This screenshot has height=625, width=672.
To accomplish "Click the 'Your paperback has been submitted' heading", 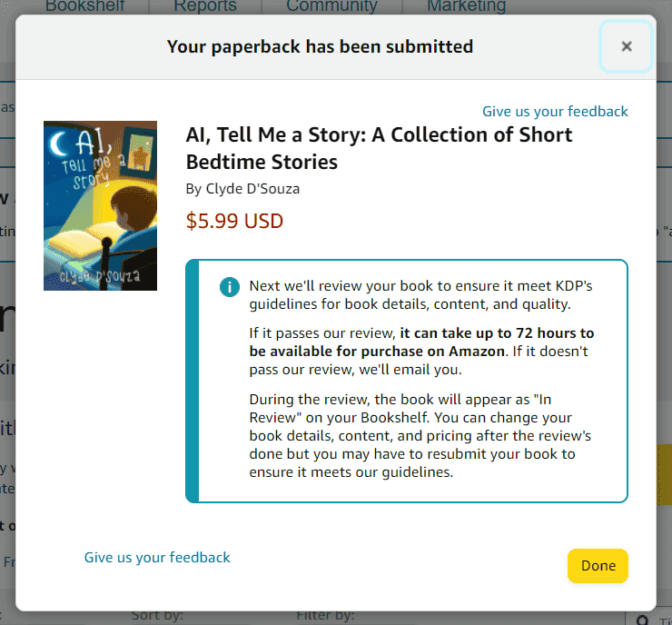I will tap(321, 46).
